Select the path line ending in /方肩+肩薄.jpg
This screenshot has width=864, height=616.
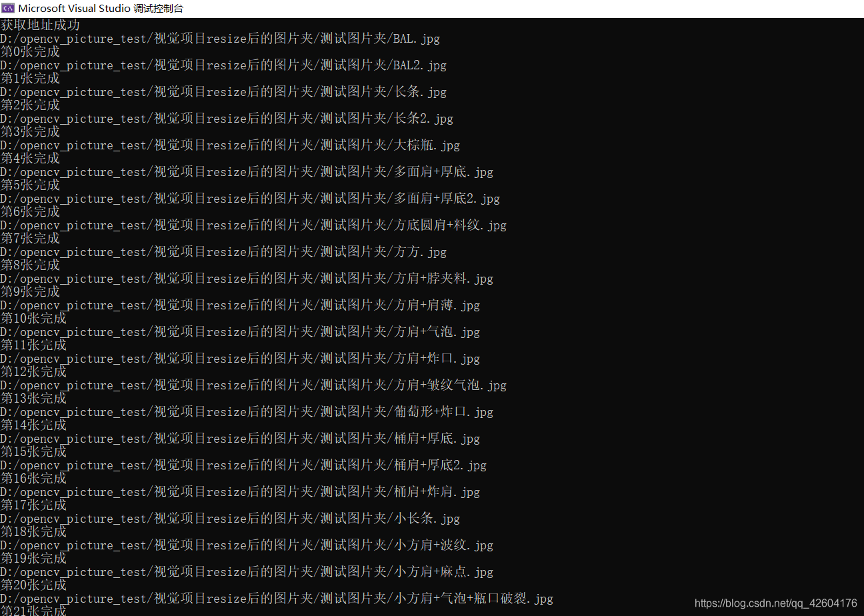pyautogui.click(x=240, y=305)
